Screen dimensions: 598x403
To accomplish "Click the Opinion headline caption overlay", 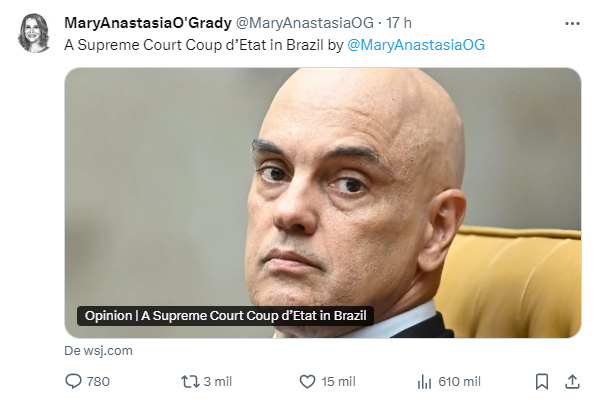I will click(x=225, y=316).
